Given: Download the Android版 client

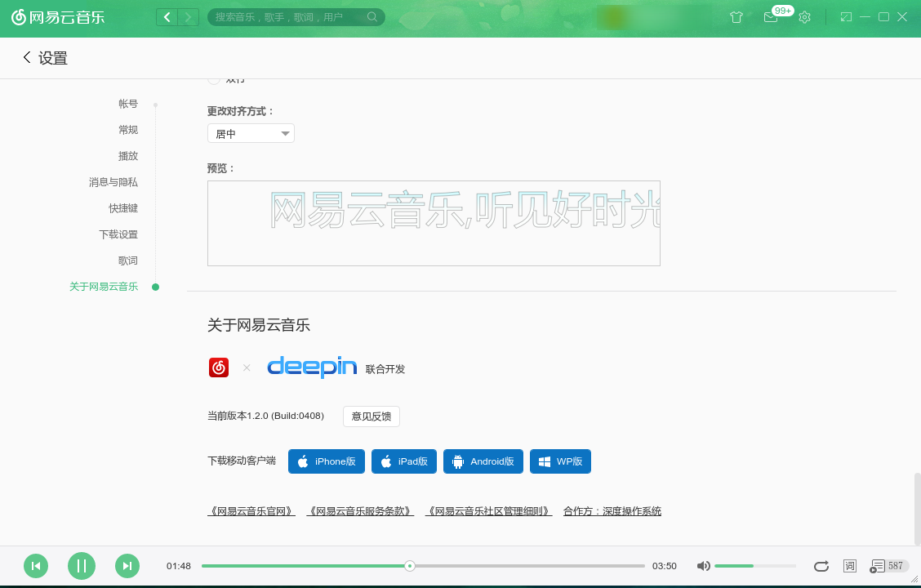Looking at the screenshot, I should pyautogui.click(x=483, y=461).
